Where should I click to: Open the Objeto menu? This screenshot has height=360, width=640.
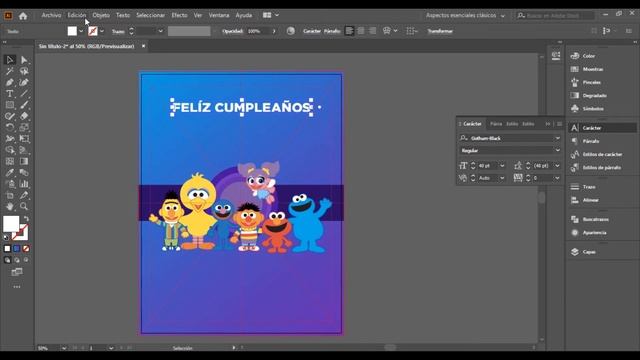click(101, 15)
